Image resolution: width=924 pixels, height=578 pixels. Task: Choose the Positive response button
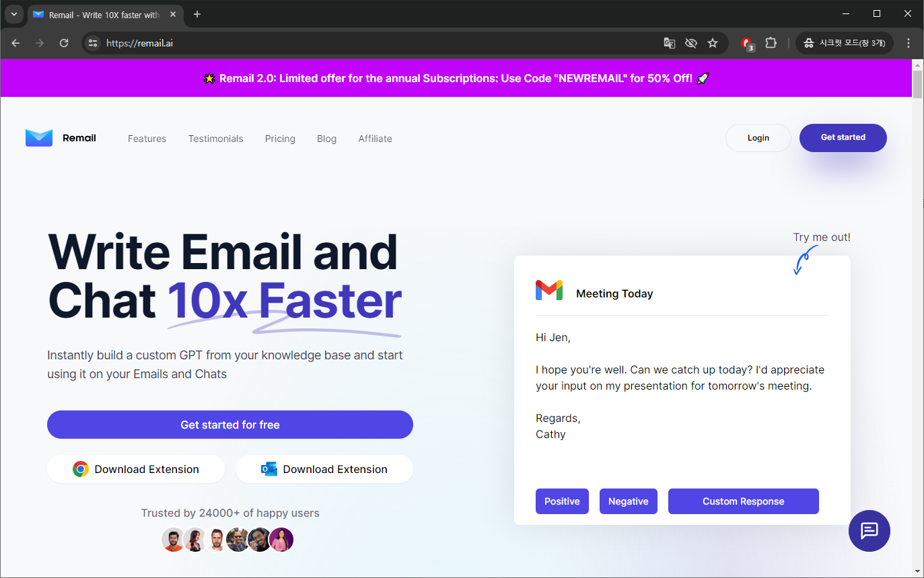pos(562,501)
